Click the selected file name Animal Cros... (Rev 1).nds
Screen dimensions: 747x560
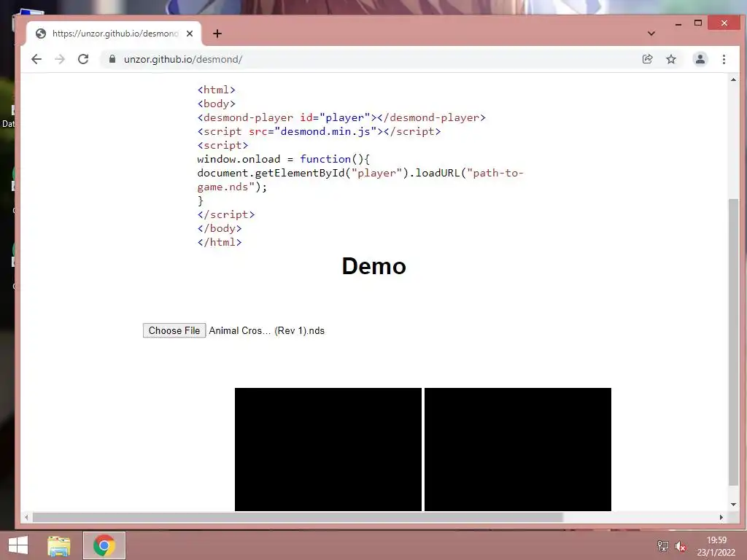[267, 330]
